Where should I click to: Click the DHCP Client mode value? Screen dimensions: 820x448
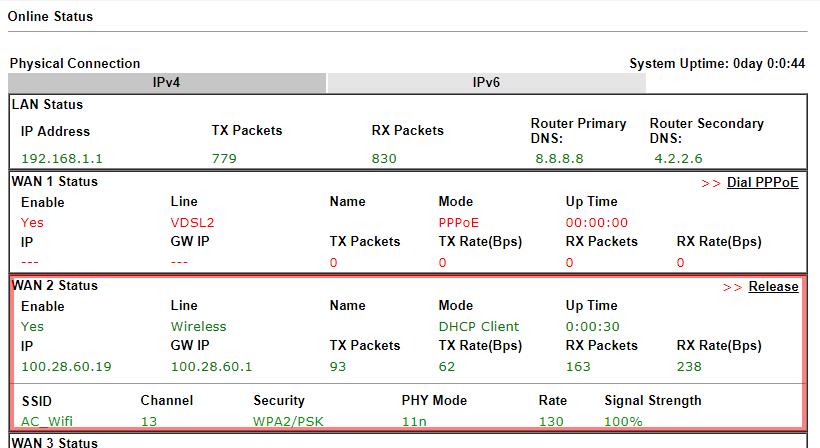(x=479, y=326)
